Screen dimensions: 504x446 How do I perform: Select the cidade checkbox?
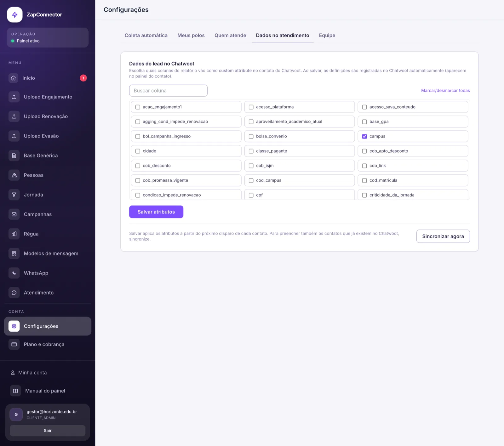click(x=138, y=151)
